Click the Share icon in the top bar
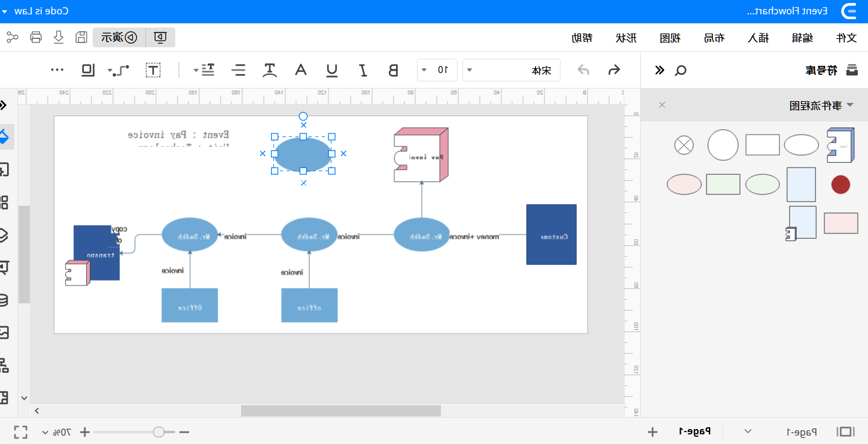This screenshot has width=868, height=444. click(x=12, y=37)
